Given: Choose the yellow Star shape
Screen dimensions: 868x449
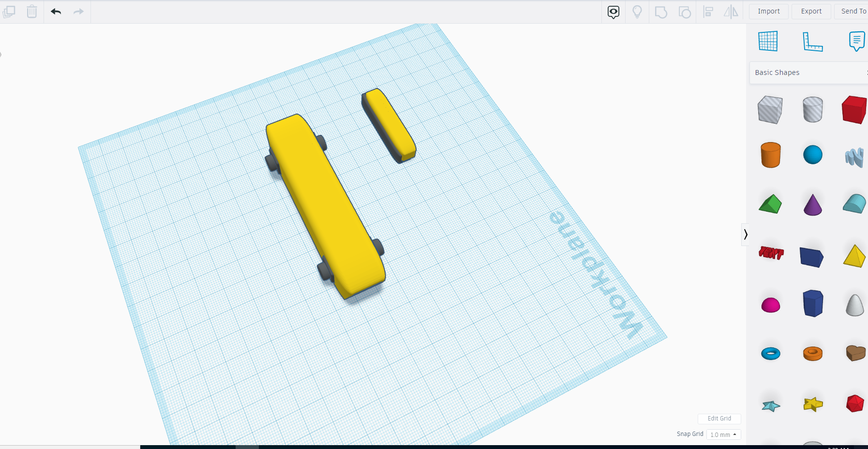Looking at the screenshot, I should point(813,404).
